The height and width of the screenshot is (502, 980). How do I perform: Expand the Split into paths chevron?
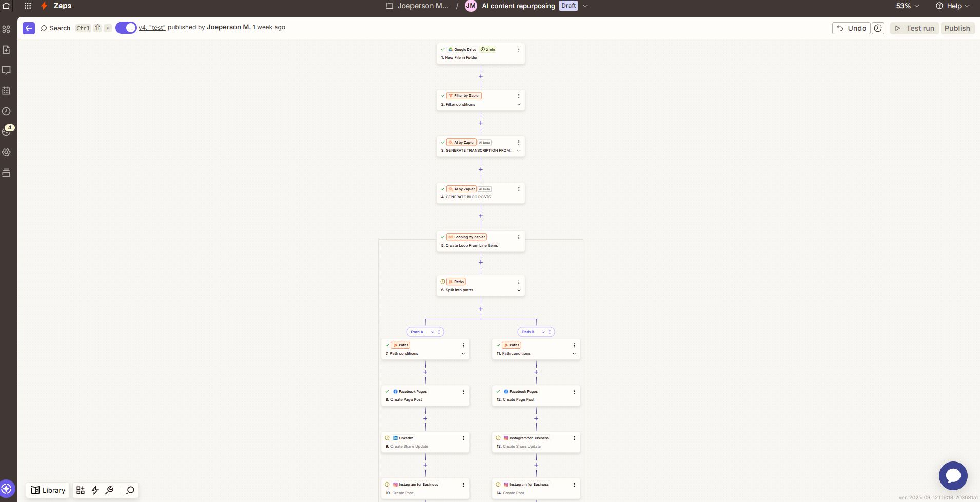(x=519, y=290)
